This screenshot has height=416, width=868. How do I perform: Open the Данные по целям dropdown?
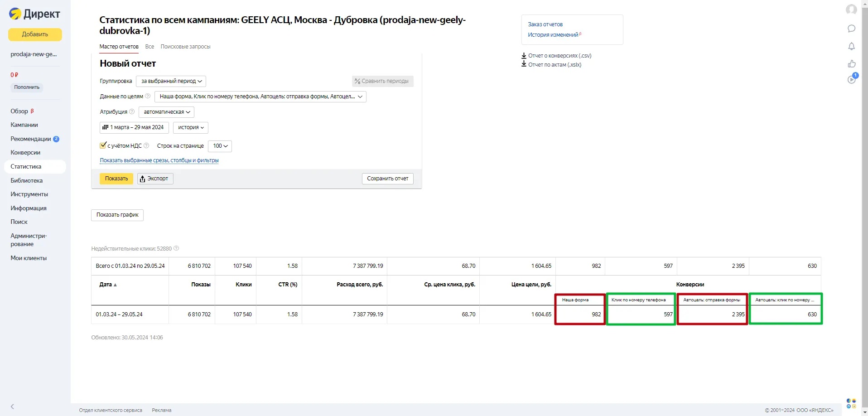[260, 97]
